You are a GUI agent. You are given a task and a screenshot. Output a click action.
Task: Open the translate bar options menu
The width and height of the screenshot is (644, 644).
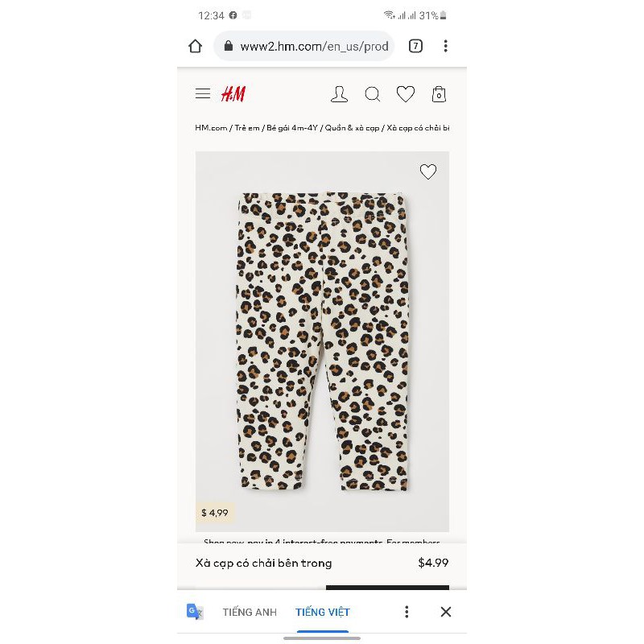pyautogui.click(x=407, y=612)
